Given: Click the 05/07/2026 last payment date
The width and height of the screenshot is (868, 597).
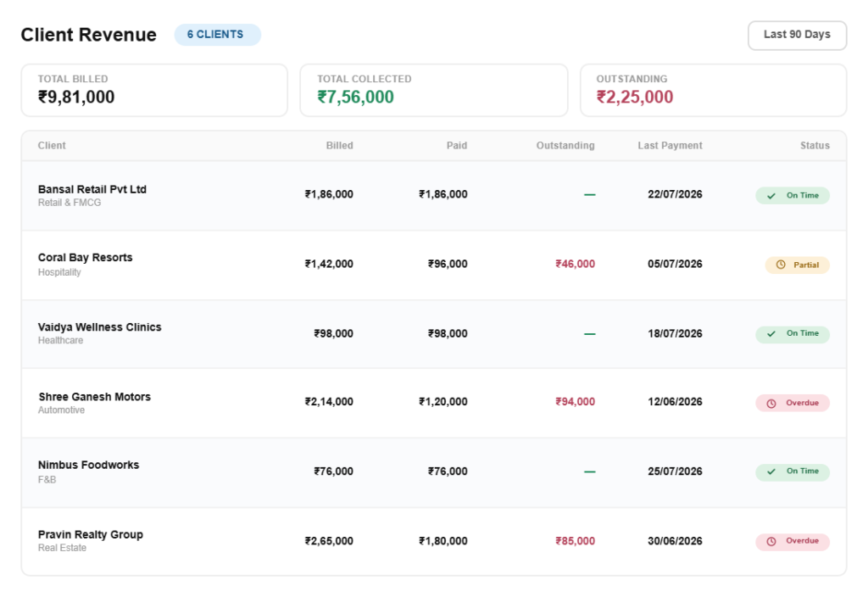Looking at the screenshot, I should (x=675, y=265).
